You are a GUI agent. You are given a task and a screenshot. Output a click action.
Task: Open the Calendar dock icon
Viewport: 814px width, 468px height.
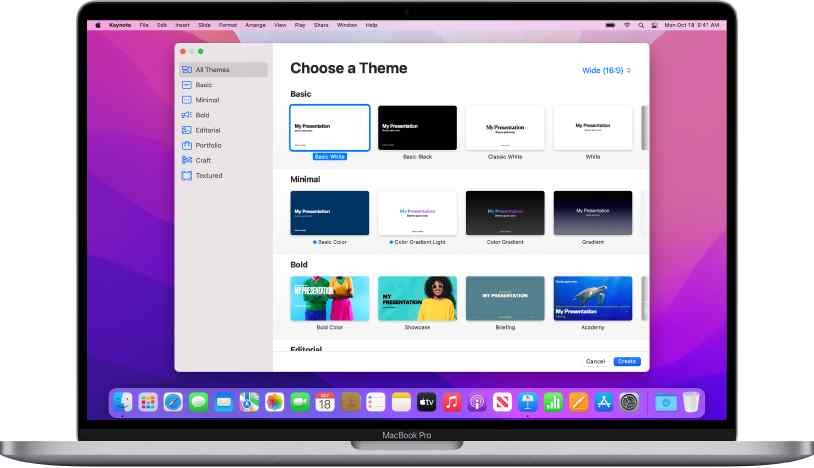point(325,402)
